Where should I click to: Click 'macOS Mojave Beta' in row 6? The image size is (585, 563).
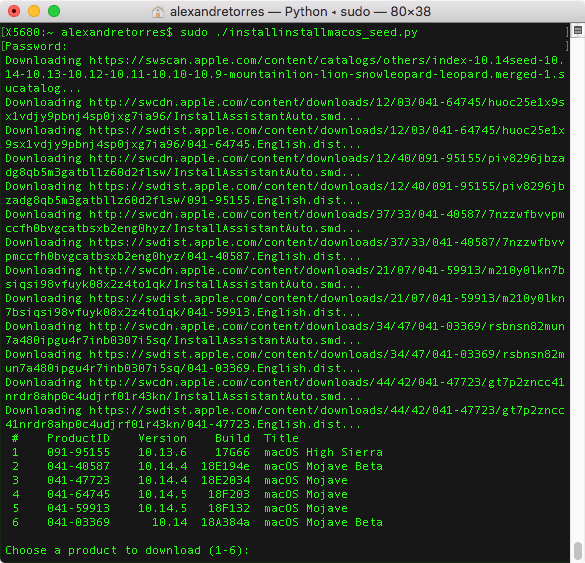(323, 522)
